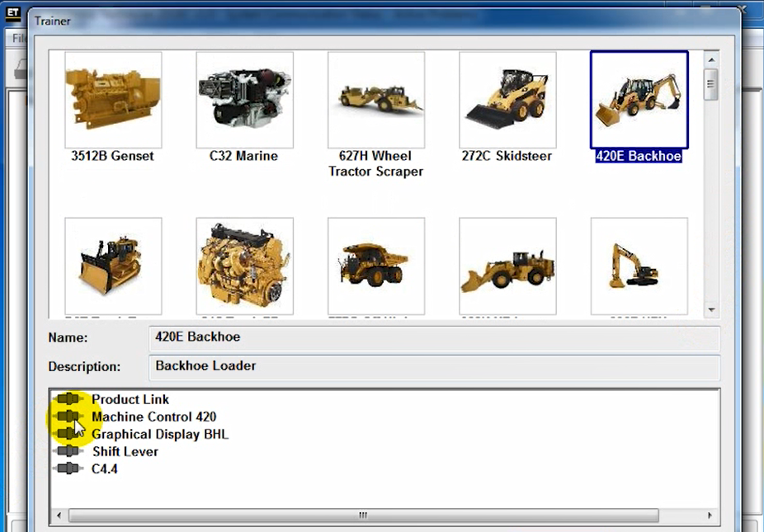Click the ECM icon beside Shift Lever
The height and width of the screenshot is (532, 764).
pos(68,451)
